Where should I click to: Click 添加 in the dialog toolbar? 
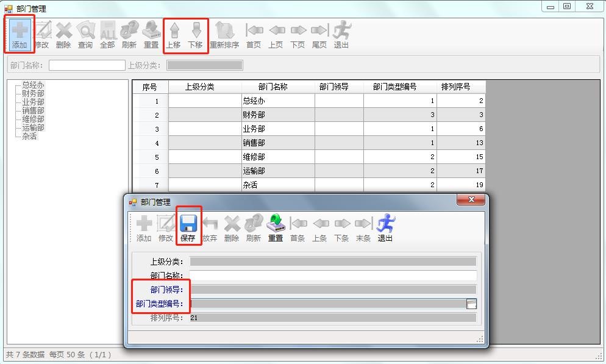144,228
